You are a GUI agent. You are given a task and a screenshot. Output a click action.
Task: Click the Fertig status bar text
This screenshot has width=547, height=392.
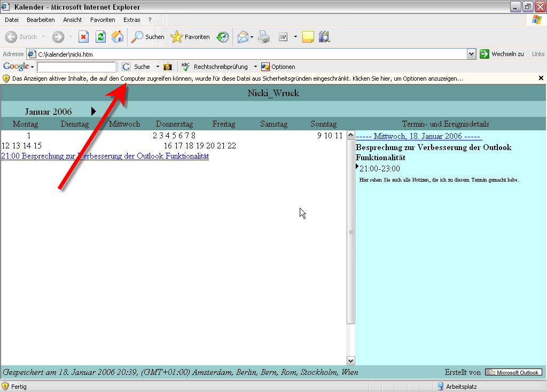click(x=19, y=387)
